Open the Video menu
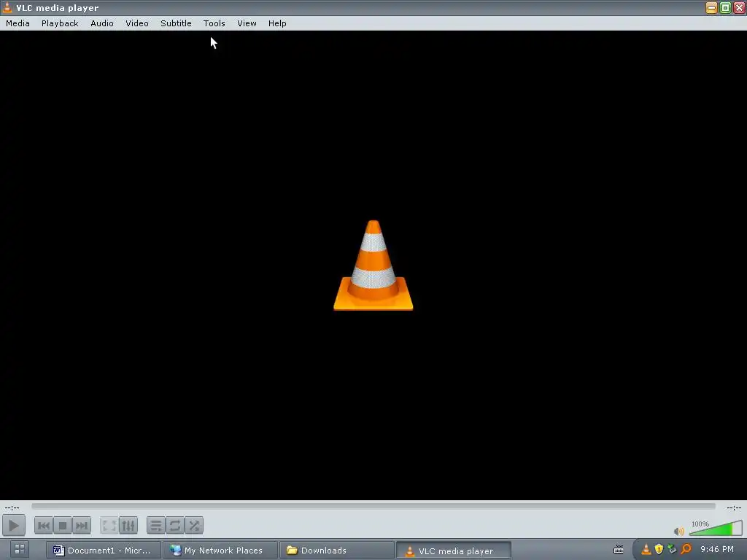Image resolution: width=747 pixels, height=560 pixels. (137, 23)
